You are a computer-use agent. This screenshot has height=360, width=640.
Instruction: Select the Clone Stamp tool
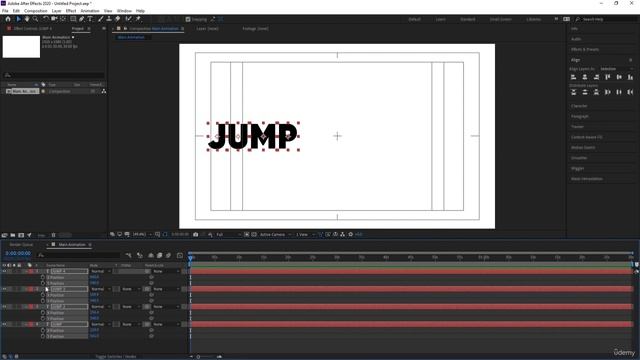[x=109, y=19]
